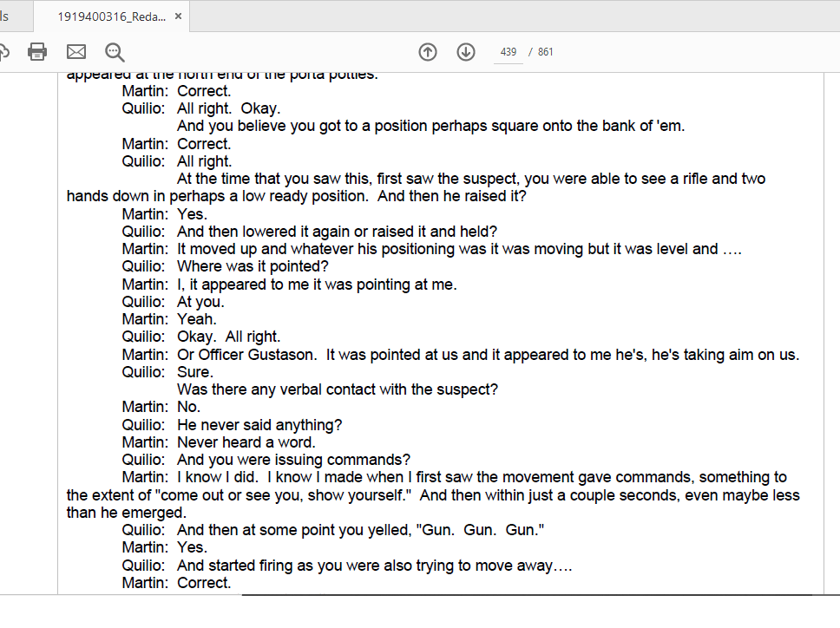Click the text "Never heard a word."
Viewport: 840px width, 628px height.
click(x=246, y=442)
